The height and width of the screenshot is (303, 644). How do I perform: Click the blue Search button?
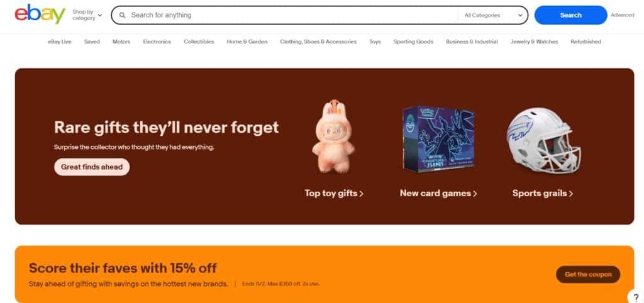point(570,15)
